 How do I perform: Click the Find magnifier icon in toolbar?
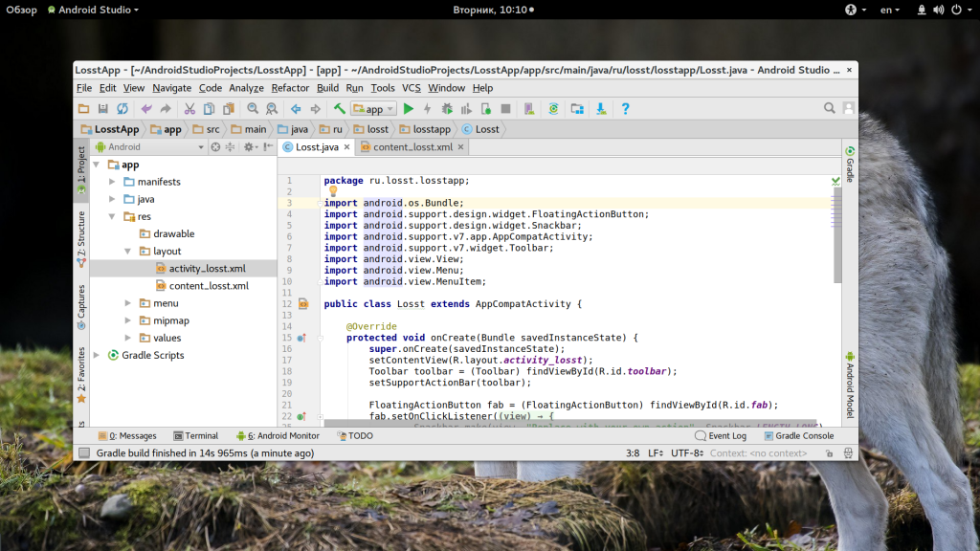[253, 109]
